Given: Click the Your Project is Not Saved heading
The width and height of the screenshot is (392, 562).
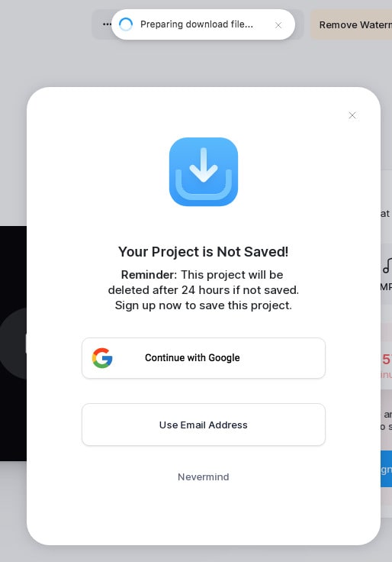Looking at the screenshot, I should coord(204,252).
